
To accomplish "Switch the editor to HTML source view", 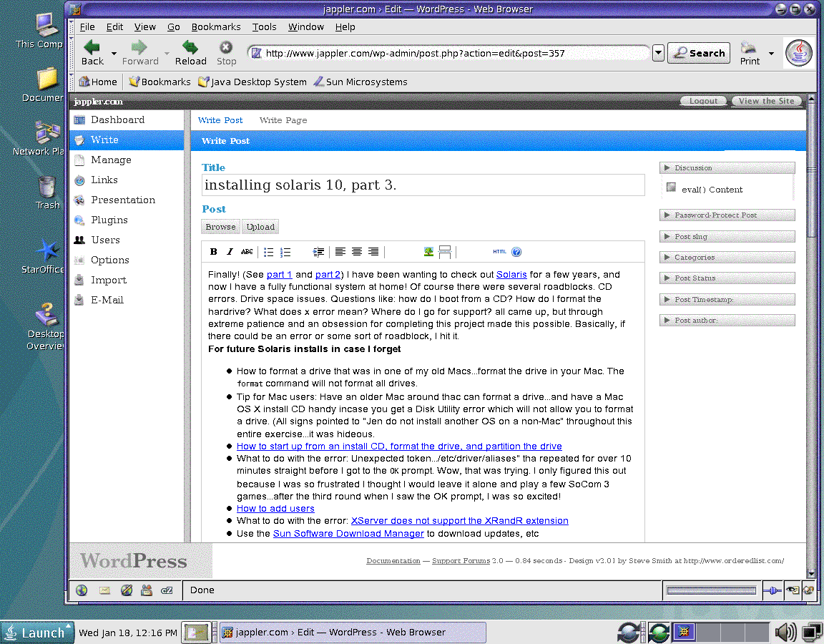I will pos(500,252).
